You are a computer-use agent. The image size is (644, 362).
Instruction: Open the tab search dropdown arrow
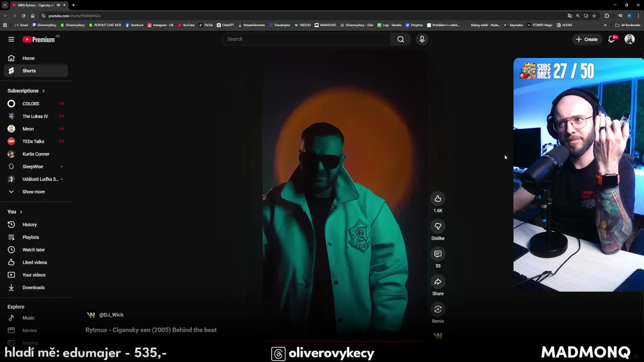click(5, 5)
